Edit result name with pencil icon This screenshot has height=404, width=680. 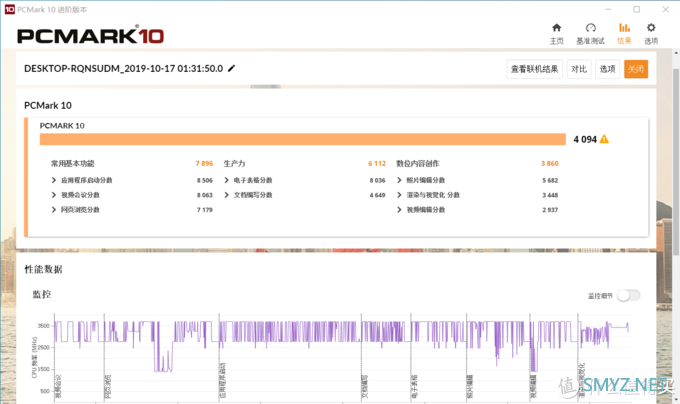[x=232, y=68]
